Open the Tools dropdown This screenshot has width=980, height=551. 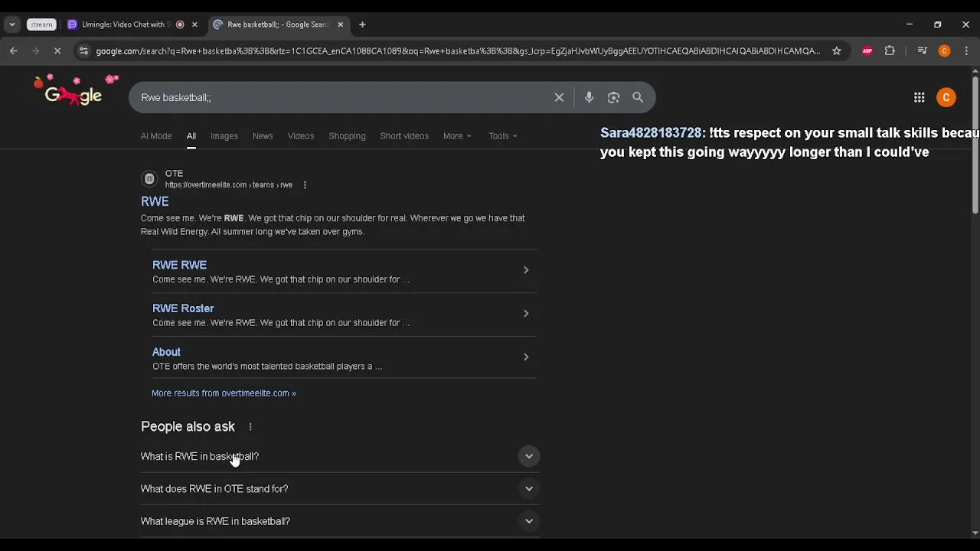[503, 136]
